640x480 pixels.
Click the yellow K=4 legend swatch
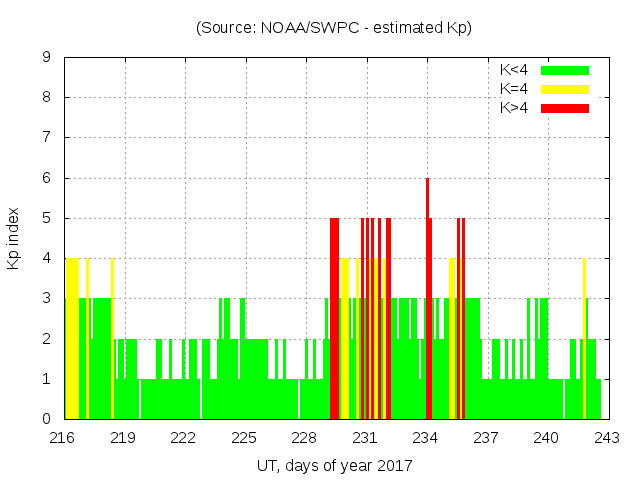(565, 89)
